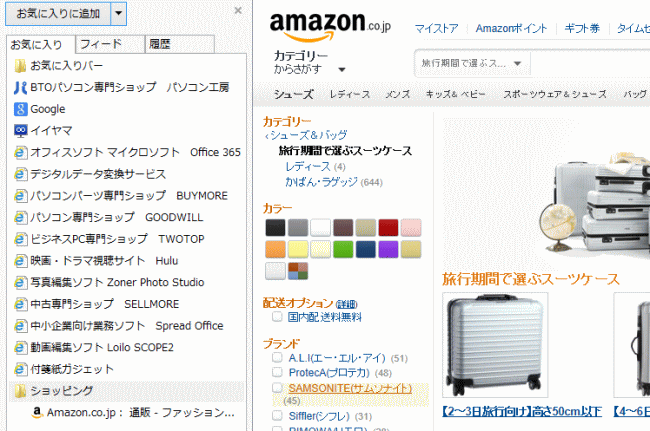Click the BTOパソコン専門ショップ favorite icon

click(x=20, y=87)
